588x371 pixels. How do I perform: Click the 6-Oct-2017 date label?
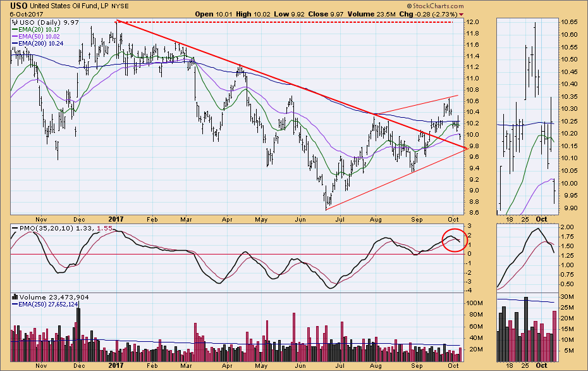click(27, 15)
